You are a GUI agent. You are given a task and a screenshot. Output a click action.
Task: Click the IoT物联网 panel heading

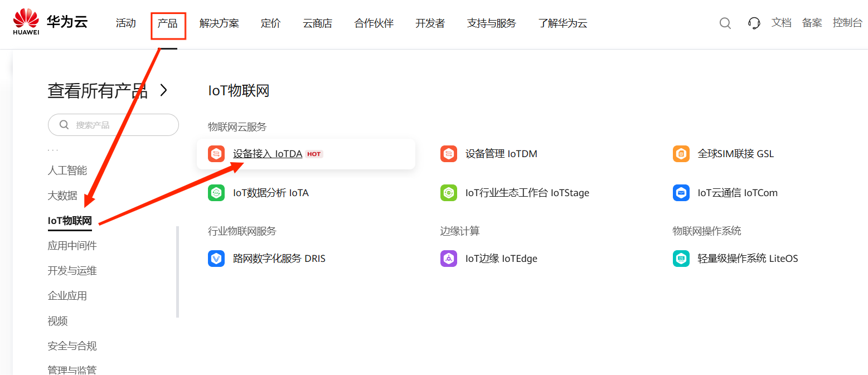coord(239,91)
